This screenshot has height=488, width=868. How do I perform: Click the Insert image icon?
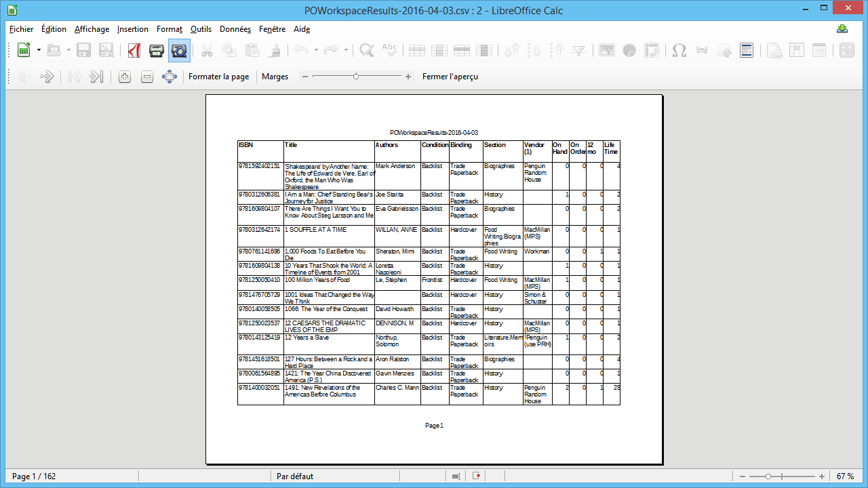[606, 50]
